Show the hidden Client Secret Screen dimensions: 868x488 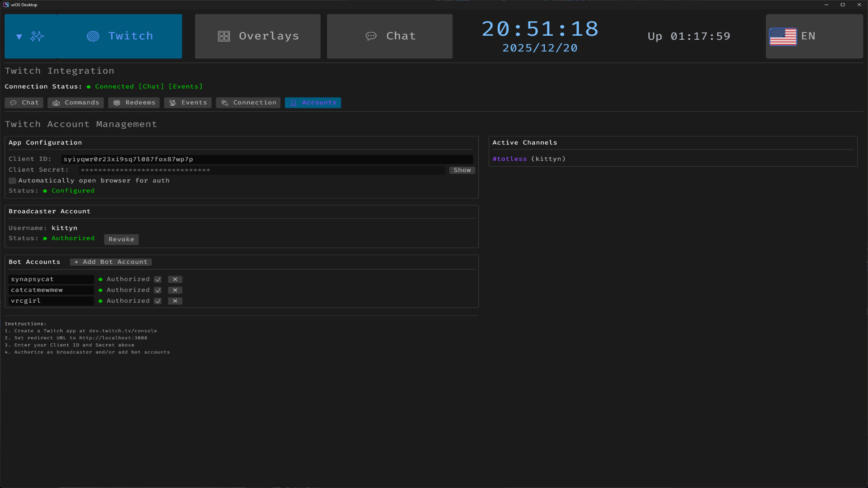pos(462,170)
